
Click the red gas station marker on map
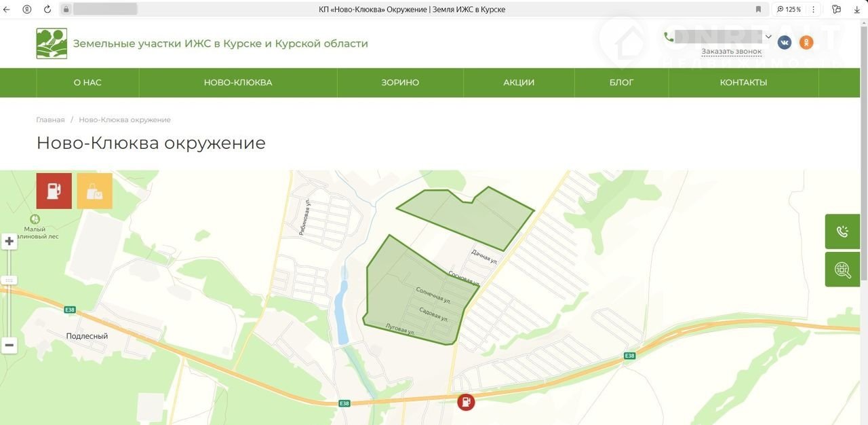(x=466, y=402)
